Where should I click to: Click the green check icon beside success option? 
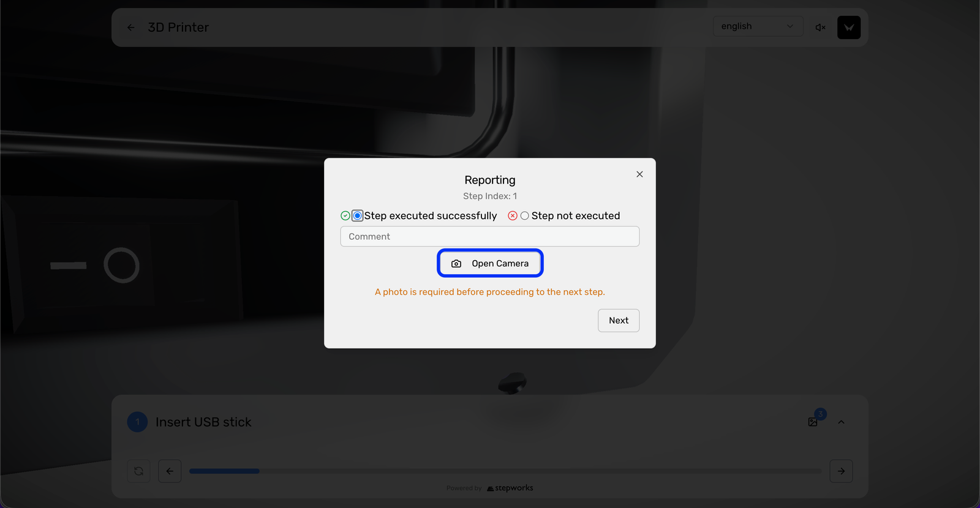point(345,215)
